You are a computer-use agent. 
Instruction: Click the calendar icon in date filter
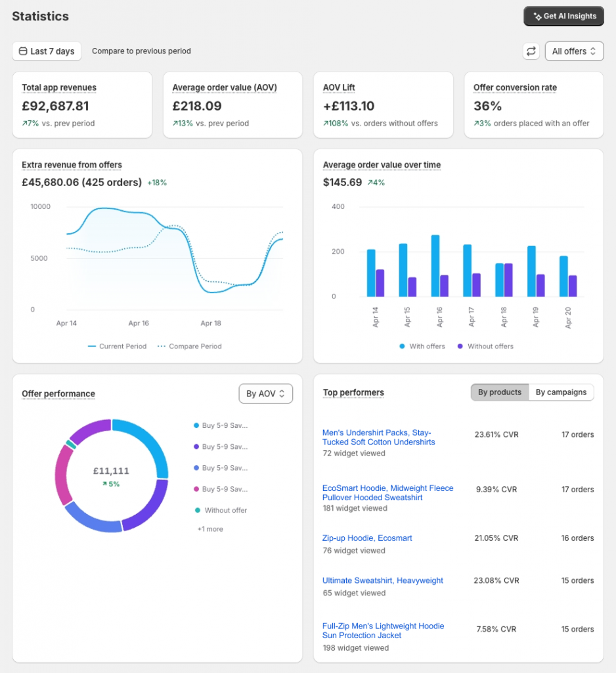tap(23, 51)
